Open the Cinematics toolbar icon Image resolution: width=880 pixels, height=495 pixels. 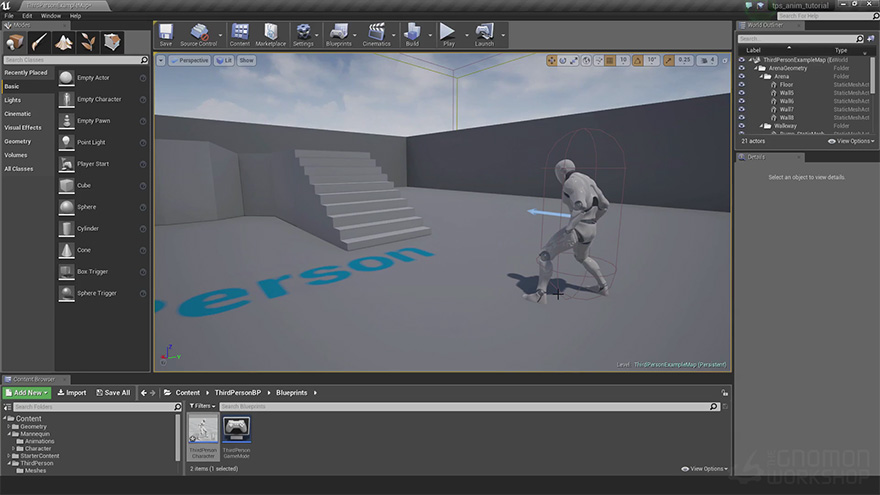[x=376, y=35]
